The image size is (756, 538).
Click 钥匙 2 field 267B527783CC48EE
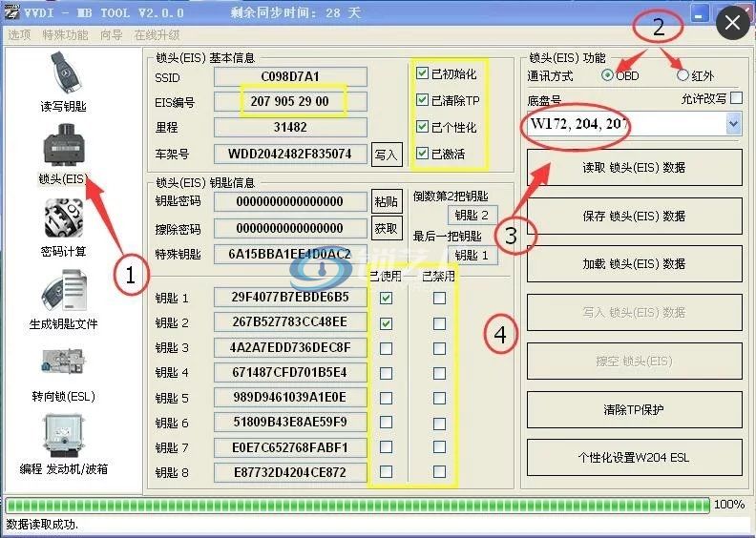(x=290, y=321)
